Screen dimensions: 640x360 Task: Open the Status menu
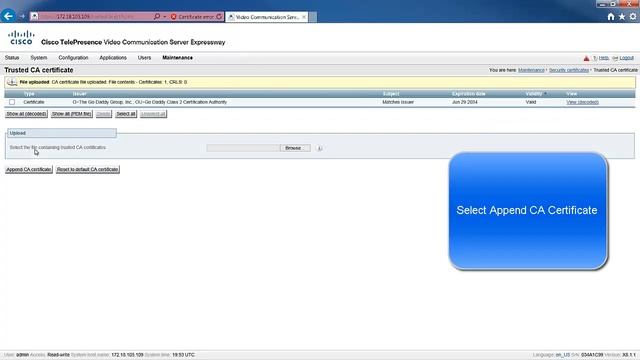coord(12,58)
